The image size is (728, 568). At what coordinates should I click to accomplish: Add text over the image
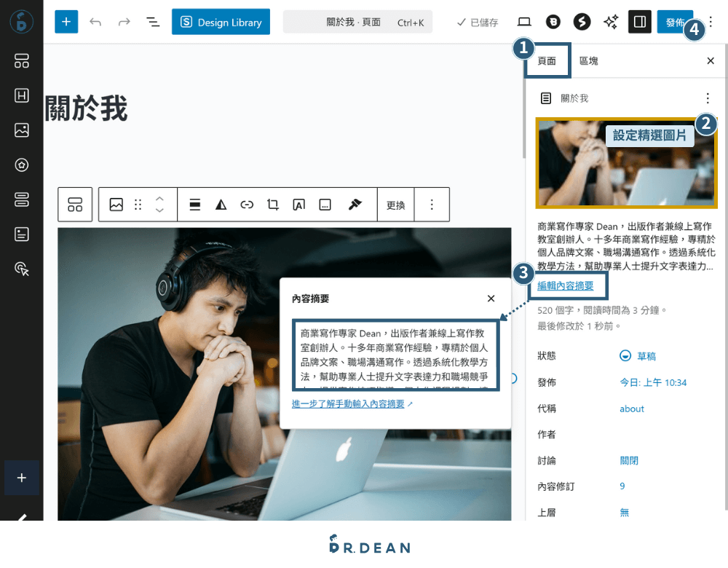[299, 205]
